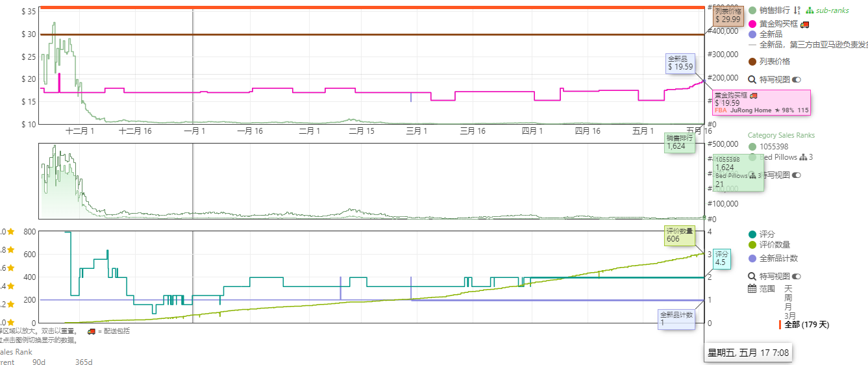
Task: Click the green 销售排行 color dot
Action: point(752,10)
